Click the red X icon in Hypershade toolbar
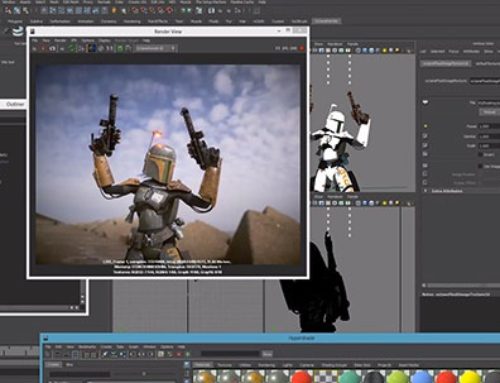Screen dimensions: 500x383 point(179,354)
